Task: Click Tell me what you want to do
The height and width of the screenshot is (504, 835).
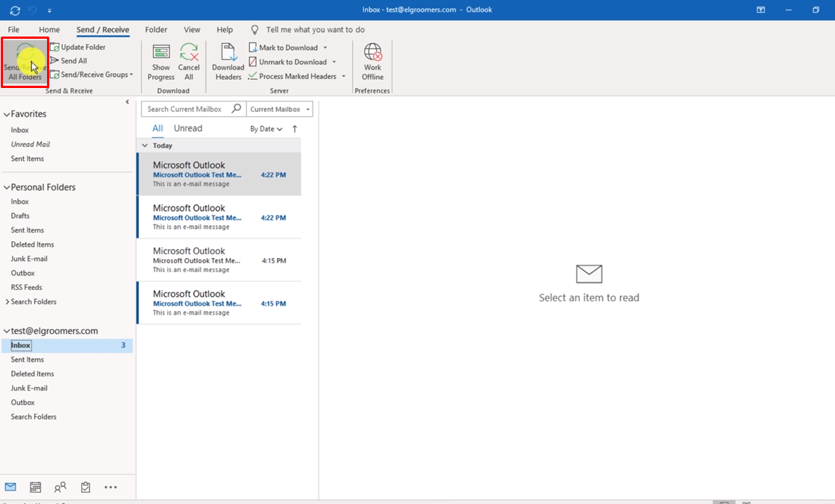Action: [315, 30]
